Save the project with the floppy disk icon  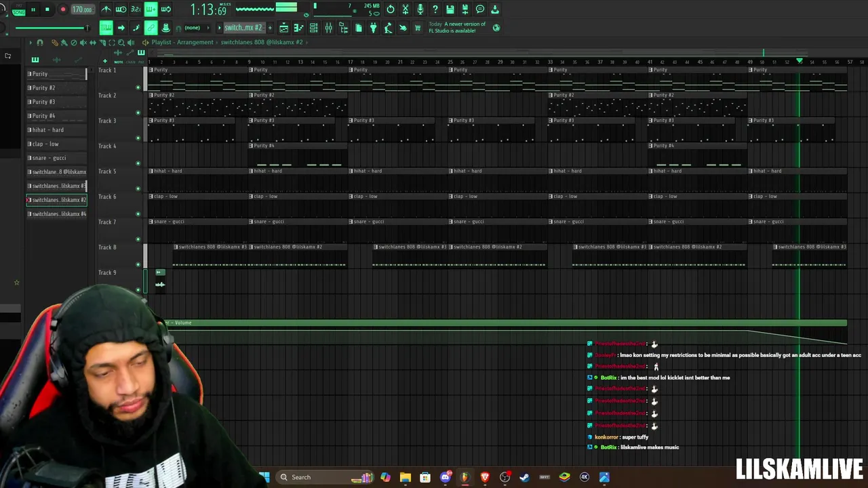pyautogui.click(x=450, y=9)
